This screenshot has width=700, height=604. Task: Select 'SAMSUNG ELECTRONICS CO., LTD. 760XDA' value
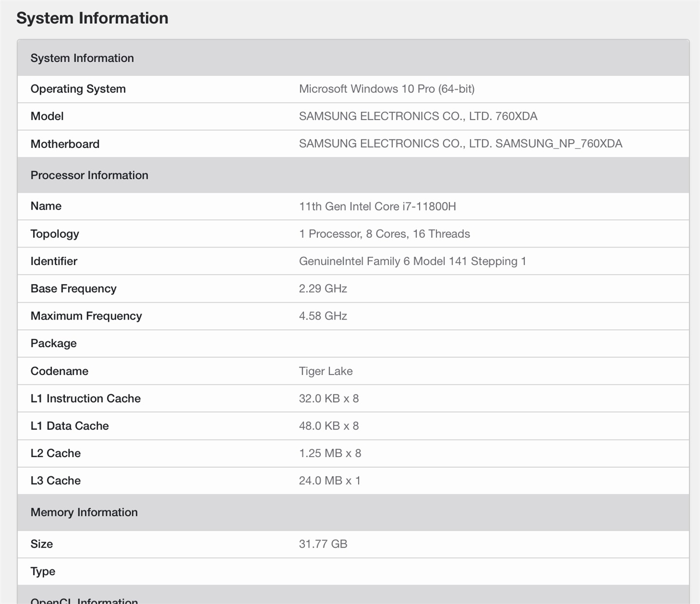click(418, 116)
